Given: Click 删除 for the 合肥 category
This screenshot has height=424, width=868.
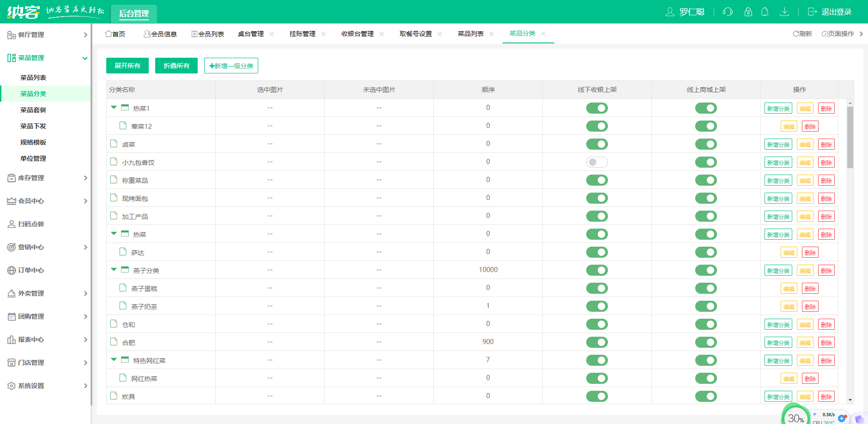Looking at the screenshot, I should click(826, 343).
